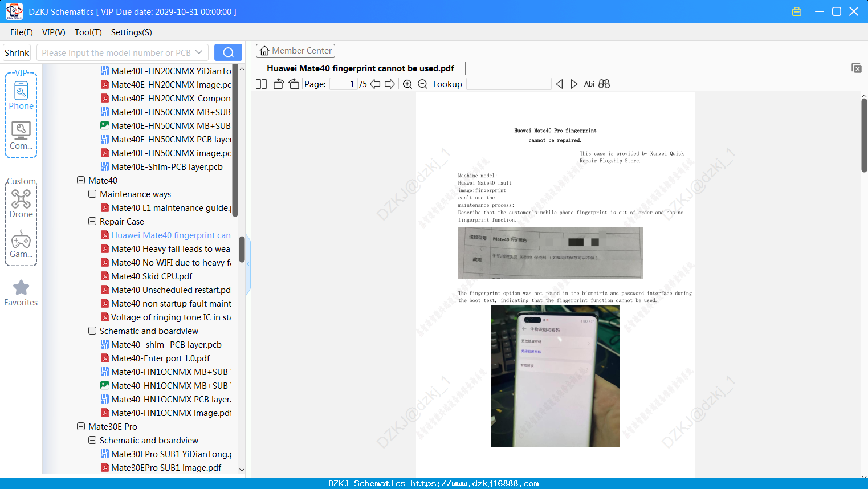Open the model number dropdown arrow

pyautogui.click(x=199, y=52)
